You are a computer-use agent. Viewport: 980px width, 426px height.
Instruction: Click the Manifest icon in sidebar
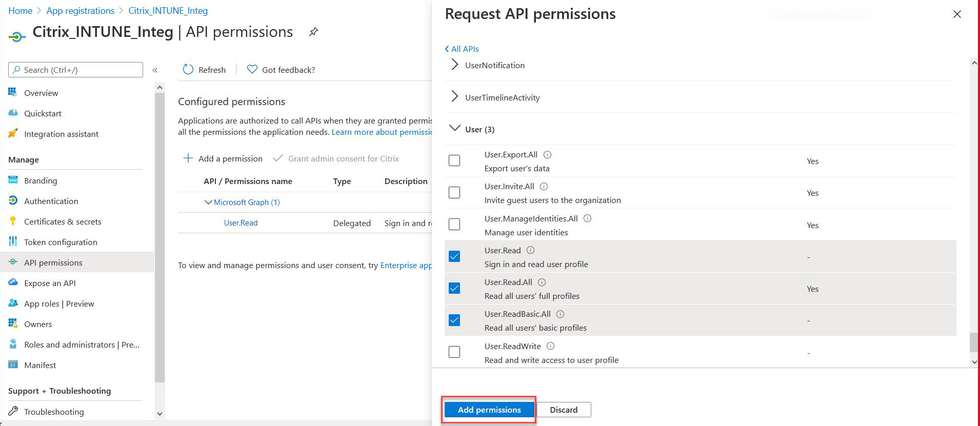pyautogui.click(x=13, y=364)
